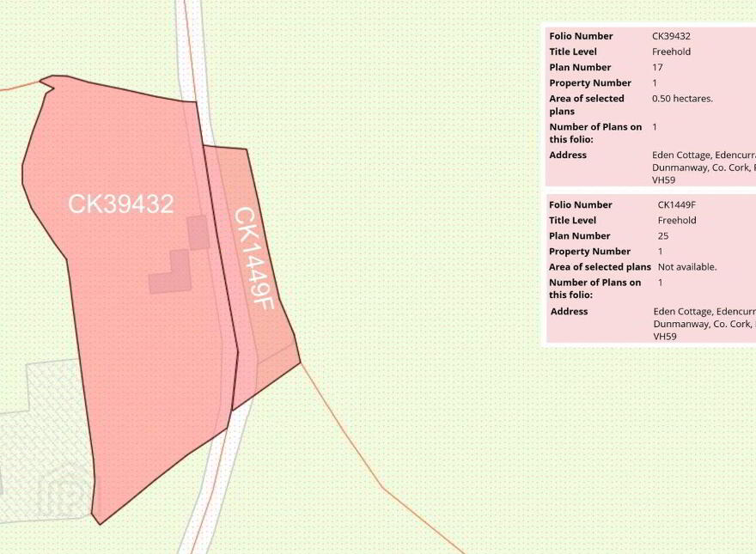Image resolution: width=756 pixels, height=554 pixels.
Task: Select the Eden Cottage address text for folio CK1449F
Action: click(704, 324)
